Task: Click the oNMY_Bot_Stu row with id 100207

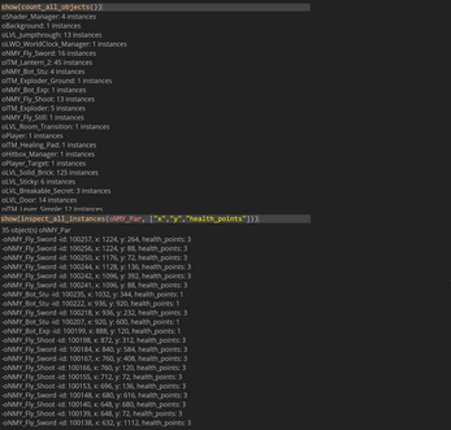Action: point(90,322)
